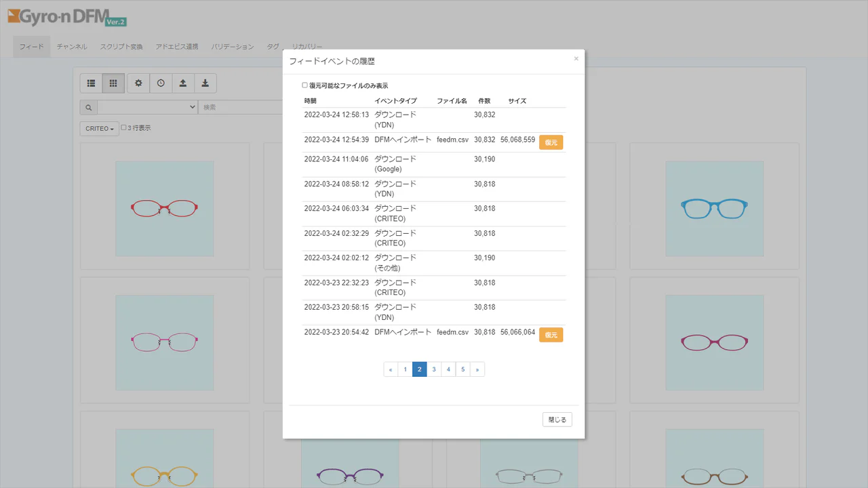Open the リカバリー tab

point(307,47)
